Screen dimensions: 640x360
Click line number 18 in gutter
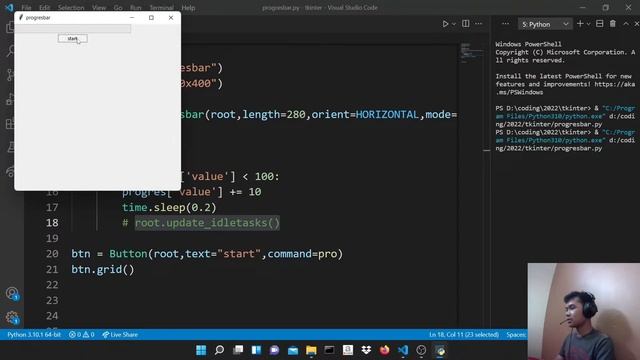(x=52, y=223)
